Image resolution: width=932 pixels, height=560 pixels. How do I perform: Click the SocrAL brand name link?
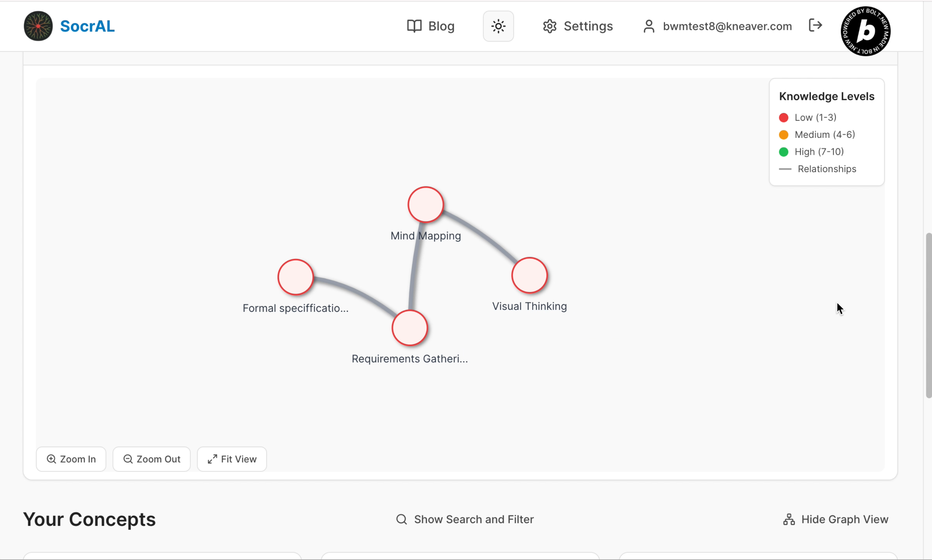(87, 26)
